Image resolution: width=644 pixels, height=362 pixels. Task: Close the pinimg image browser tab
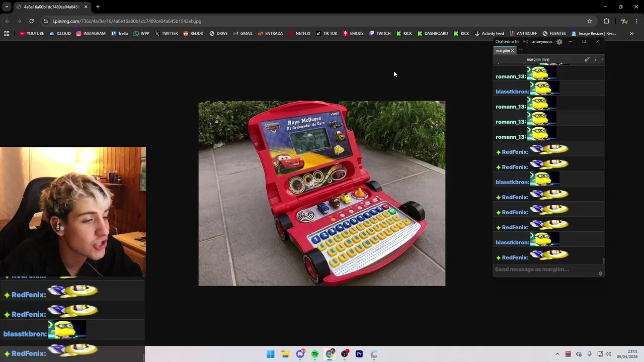(x=86, y=7)
